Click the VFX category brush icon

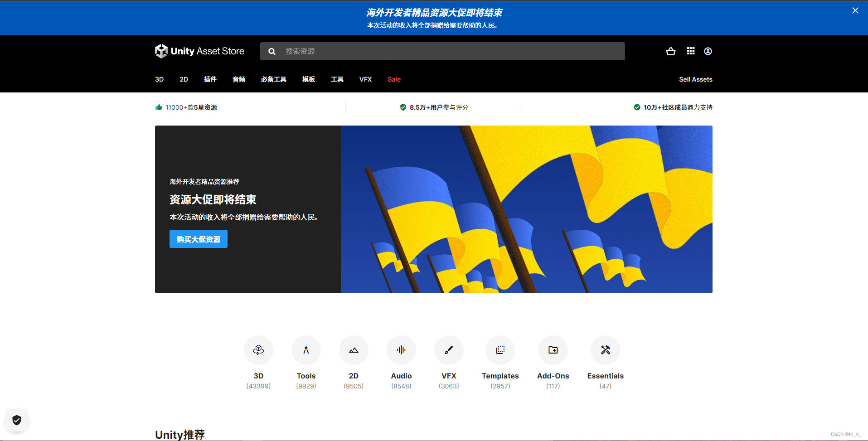tap(449, 350)
